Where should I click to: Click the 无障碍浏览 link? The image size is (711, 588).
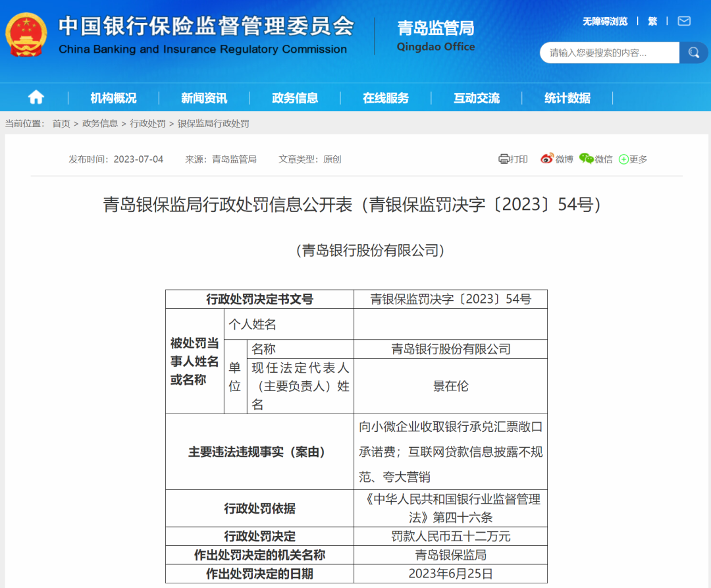click(x=605, y=21)
